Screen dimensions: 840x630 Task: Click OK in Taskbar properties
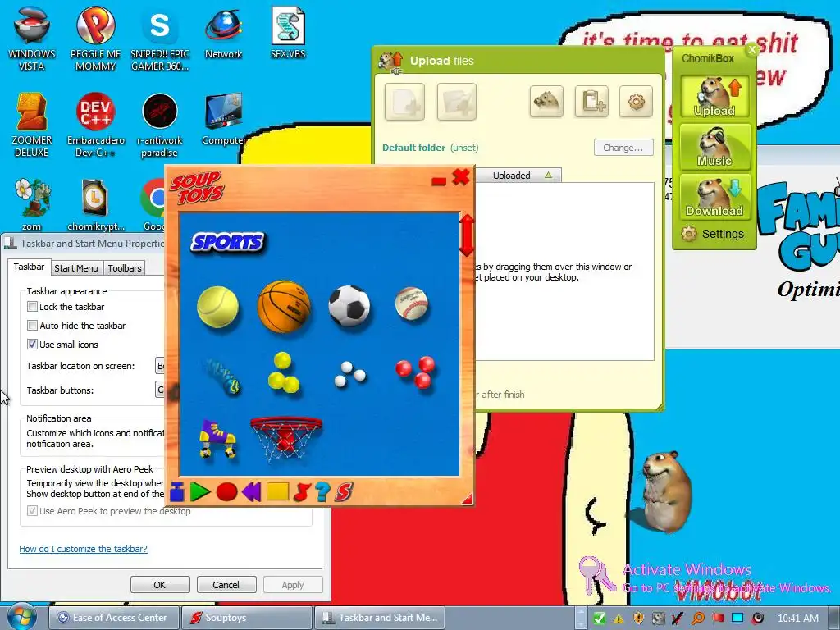160,584
